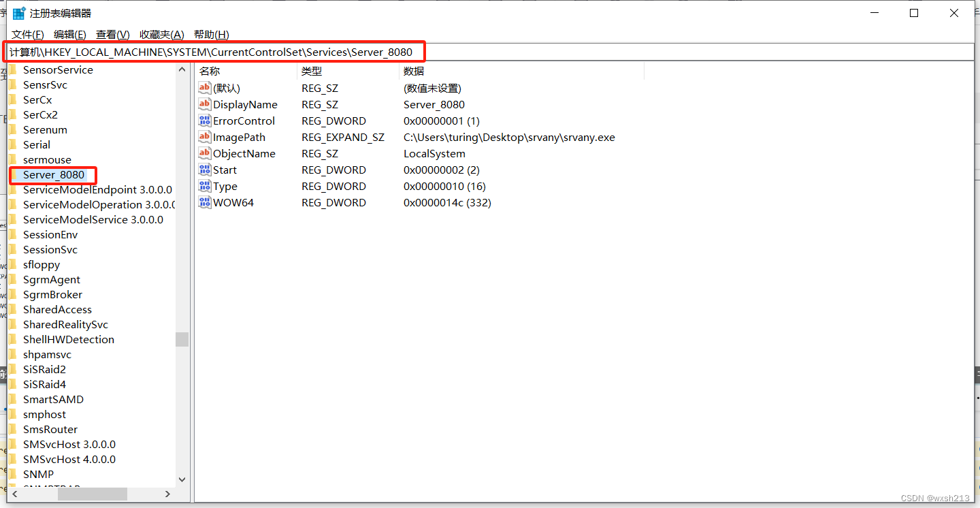980x508 pixels.
Task: Select the SgrmBroker key
Action: point(52,294)
